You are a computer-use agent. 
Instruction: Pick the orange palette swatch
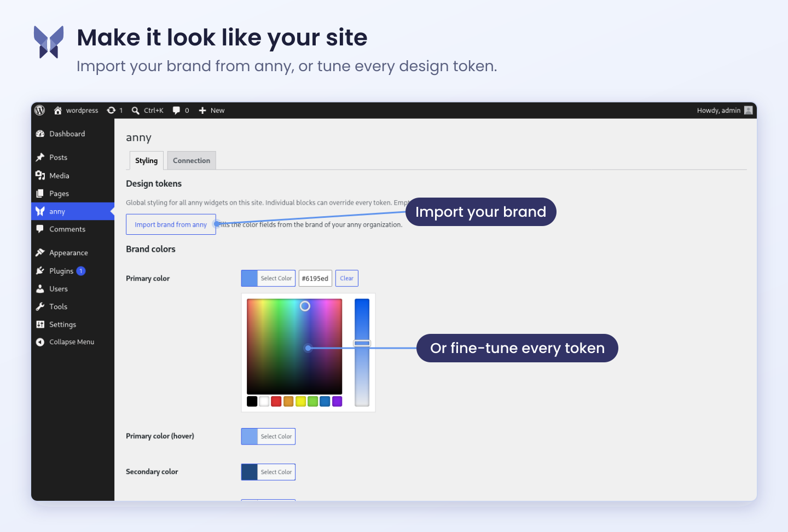(x=288, y=401)
